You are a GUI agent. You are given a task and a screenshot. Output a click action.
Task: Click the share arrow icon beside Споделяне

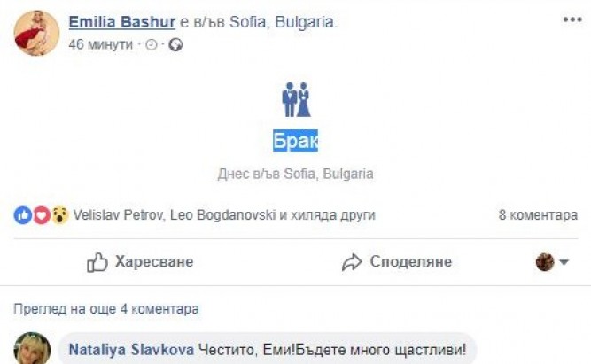pyautogui.click(x=352, y=262)
